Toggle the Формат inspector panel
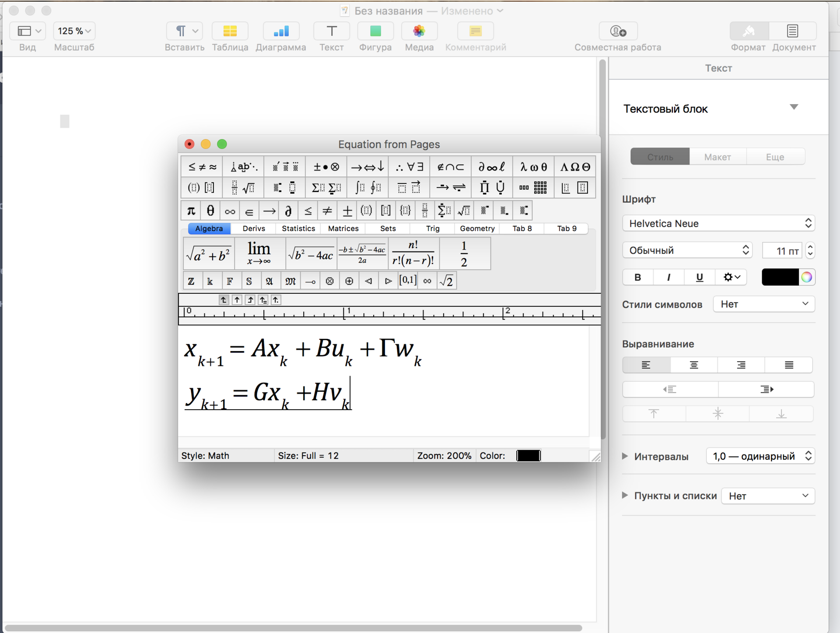 (x=749, y=31)
